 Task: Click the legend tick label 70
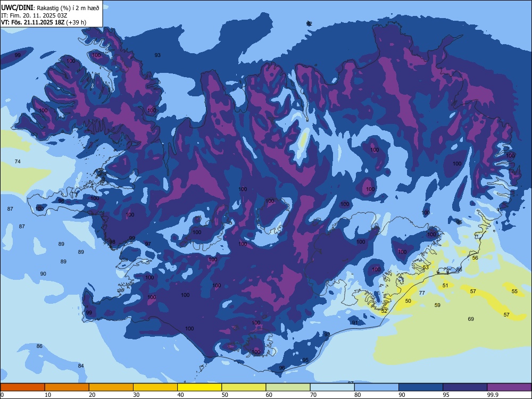coord(313,395)
